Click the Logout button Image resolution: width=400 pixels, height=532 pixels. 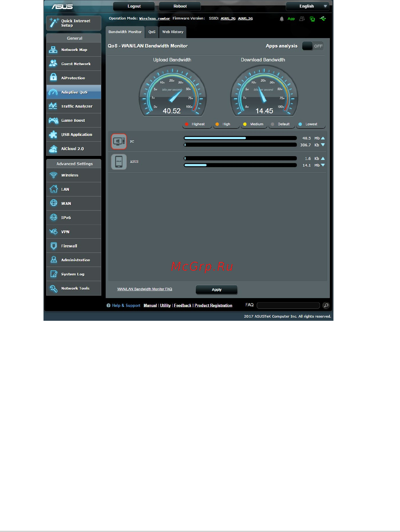point(134,6)
